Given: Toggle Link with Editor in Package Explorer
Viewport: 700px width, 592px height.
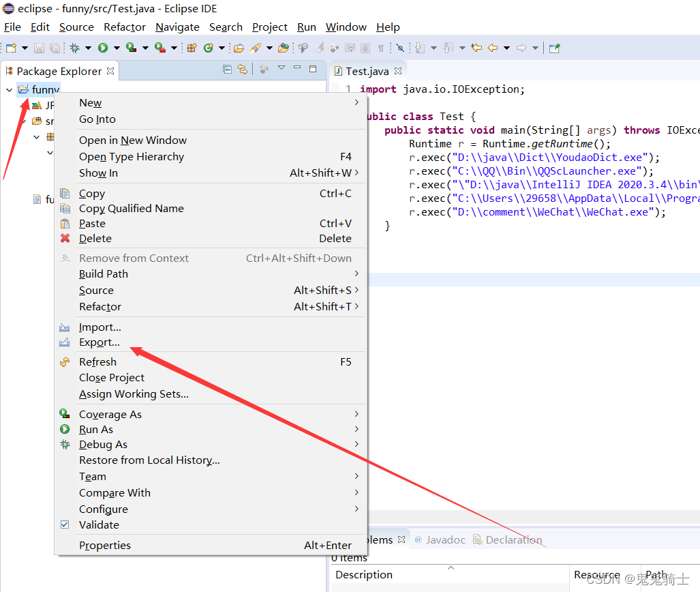Looking at the screenshot, I should [243, 70].
